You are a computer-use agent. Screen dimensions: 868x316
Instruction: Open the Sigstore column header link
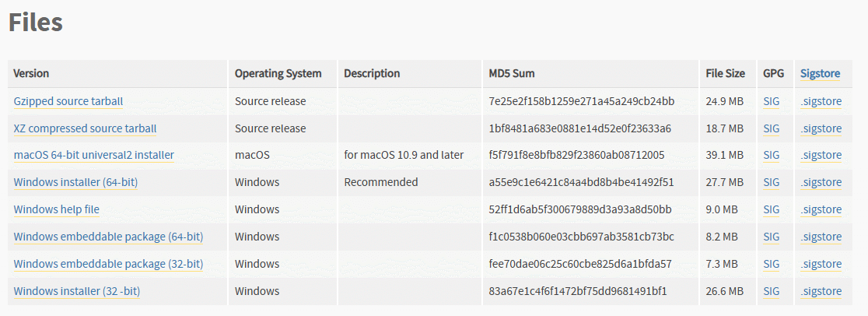coord(820,73)
